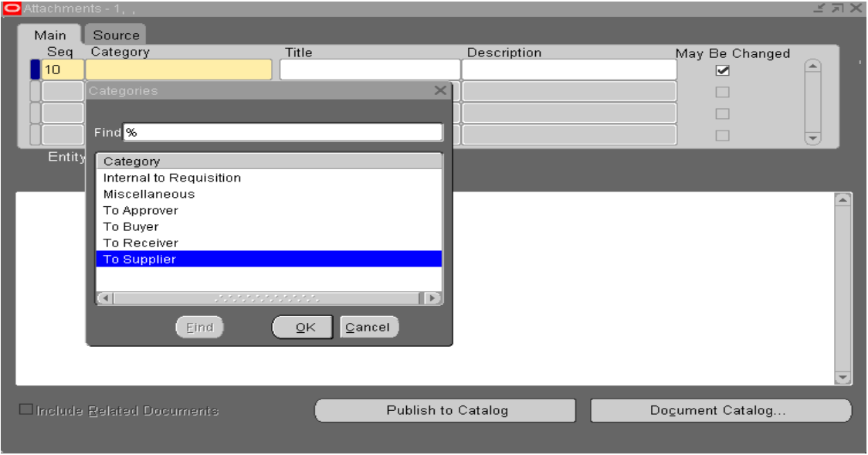Image resolution: width=868 pixels, height=455 pixels.
Task: Close the Categories dialog with the X
Action: pyautogui.click(x=440, y=90)
